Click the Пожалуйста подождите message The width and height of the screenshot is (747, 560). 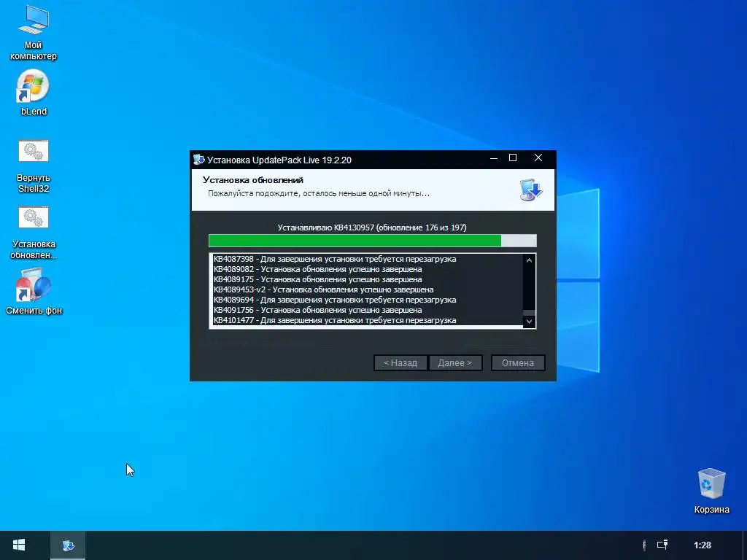click(319, 194)
